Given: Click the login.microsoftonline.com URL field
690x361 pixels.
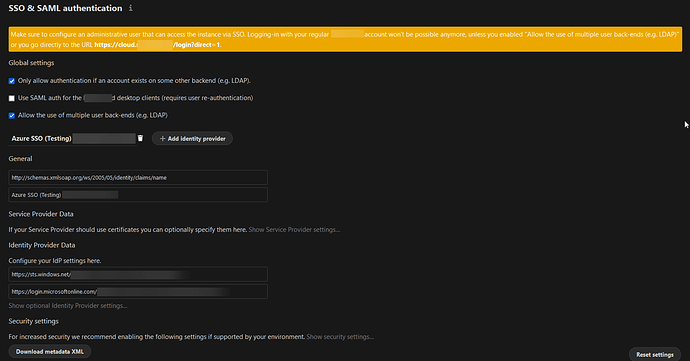Looking at the screenshot, I should 138,291.
